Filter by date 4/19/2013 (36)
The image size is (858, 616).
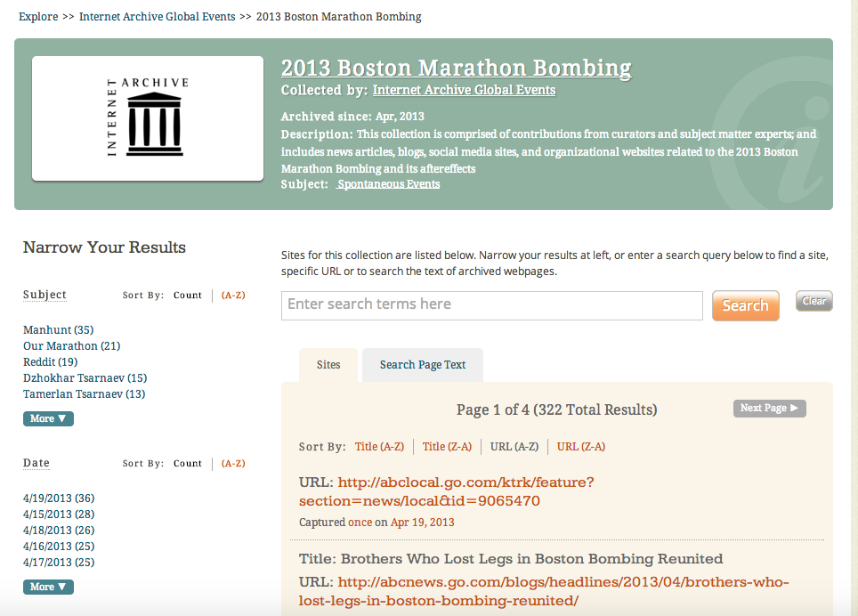click(x=59, y=498)
